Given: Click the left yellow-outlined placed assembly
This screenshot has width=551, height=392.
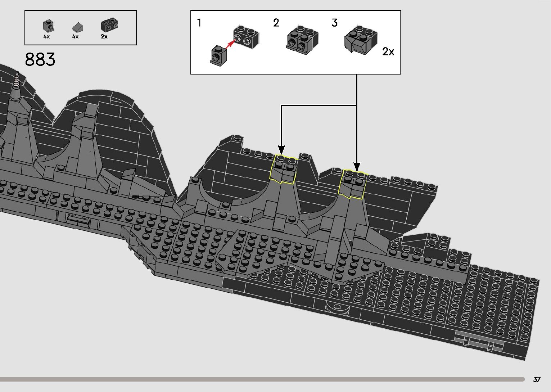Looking at the screenshot, I should pos(283,170).
